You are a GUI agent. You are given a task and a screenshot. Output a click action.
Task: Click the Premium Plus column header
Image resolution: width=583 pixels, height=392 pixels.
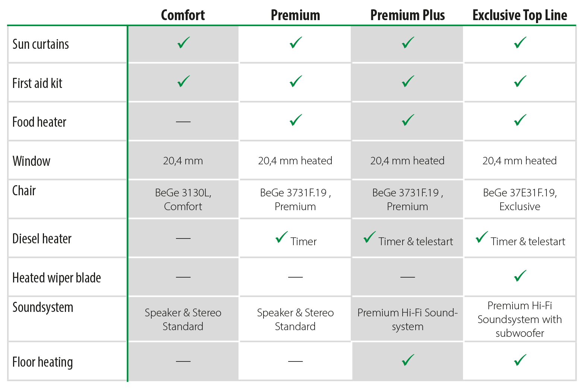tap(407, 15)
